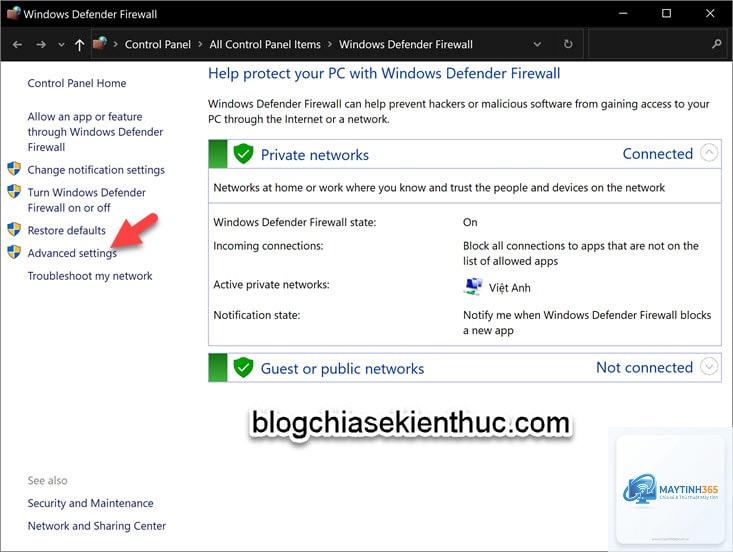Select the Việt Anh network name
This screenshot has width=733, height=552.
[510, 288]
